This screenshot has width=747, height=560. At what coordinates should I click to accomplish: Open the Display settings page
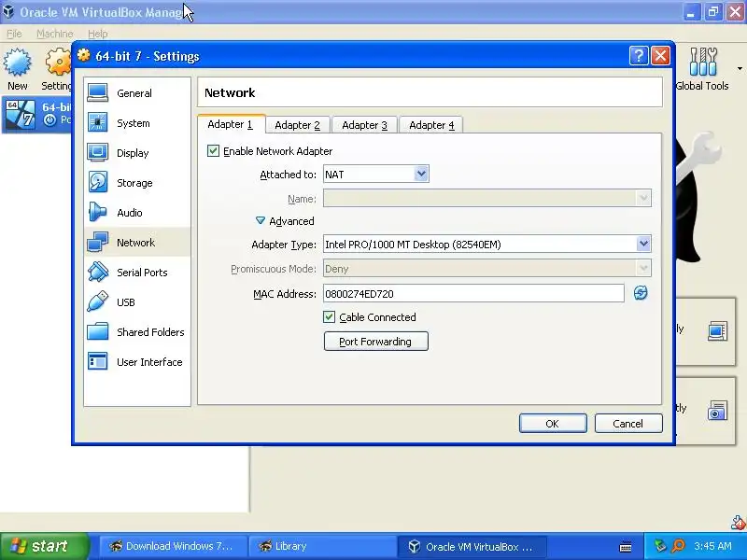click(136, 153)
